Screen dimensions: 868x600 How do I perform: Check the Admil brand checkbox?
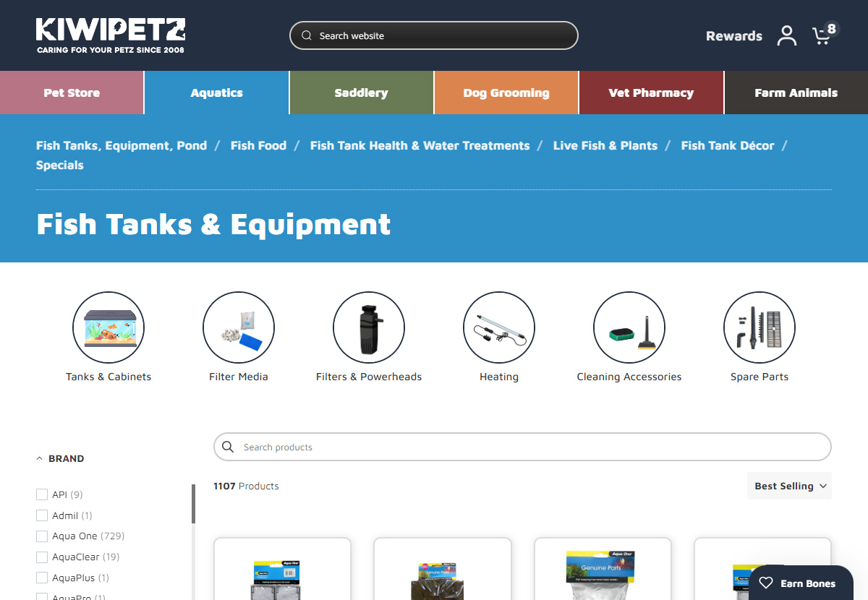[x=41, y=515]
